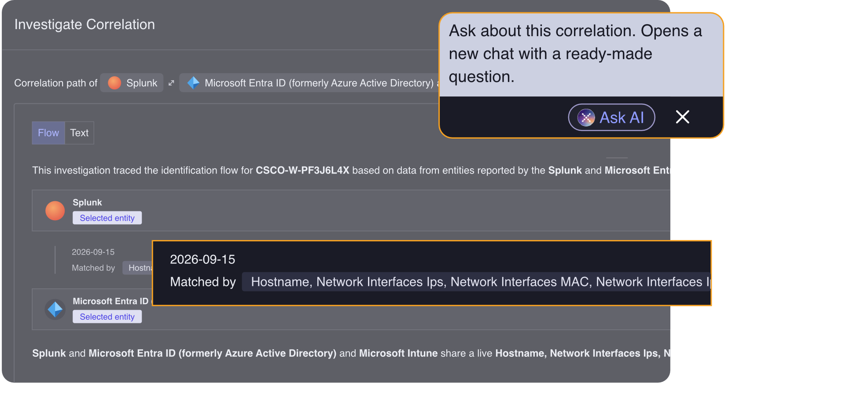The height and width of the screenshot is (414, 868).
Task: Click the Entra ID diamond icon in flow card
Action: click(55, 309)
